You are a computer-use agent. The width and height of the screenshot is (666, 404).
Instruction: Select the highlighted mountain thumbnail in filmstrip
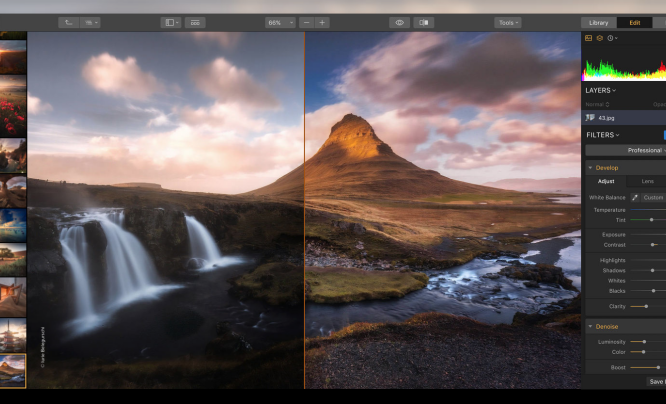[x=13, y=371]
